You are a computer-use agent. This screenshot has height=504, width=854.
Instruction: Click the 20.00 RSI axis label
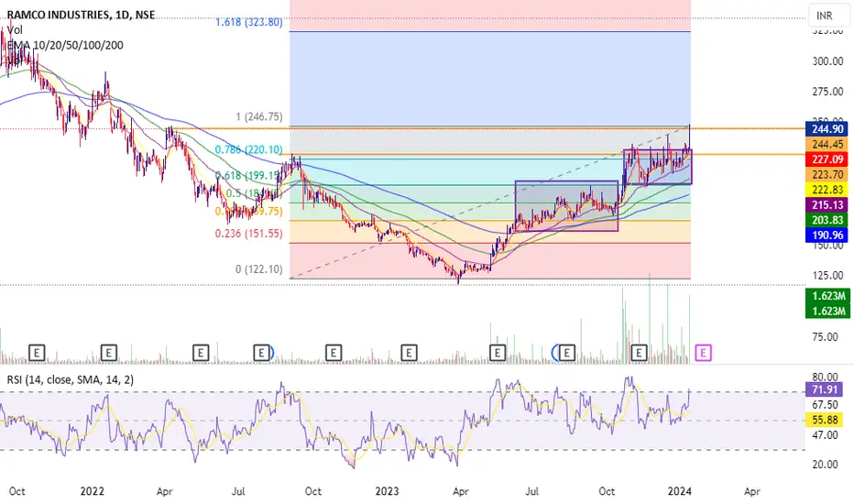(x=825, y=465)
